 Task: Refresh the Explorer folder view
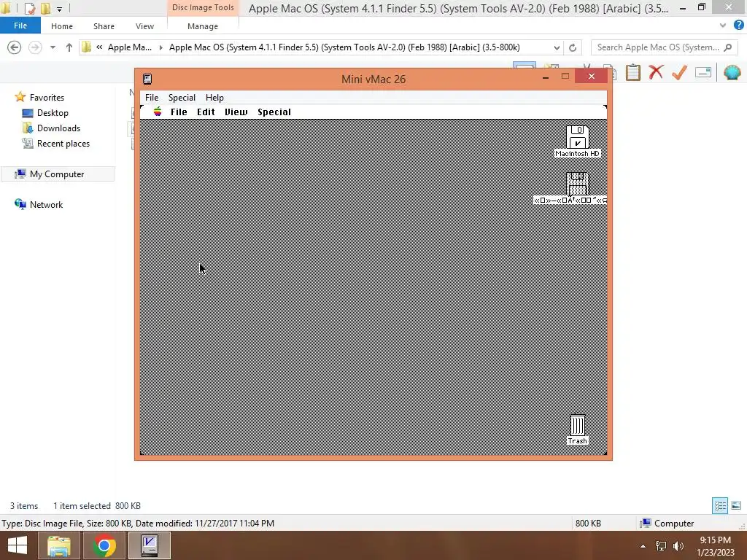pyautogui.click(x=573, y=47)
